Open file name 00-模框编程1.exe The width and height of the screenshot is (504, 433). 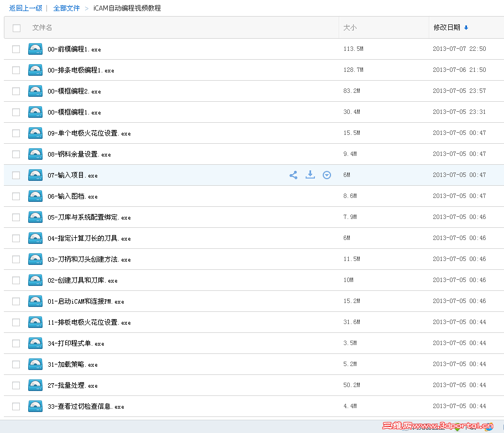coord(74,112)
